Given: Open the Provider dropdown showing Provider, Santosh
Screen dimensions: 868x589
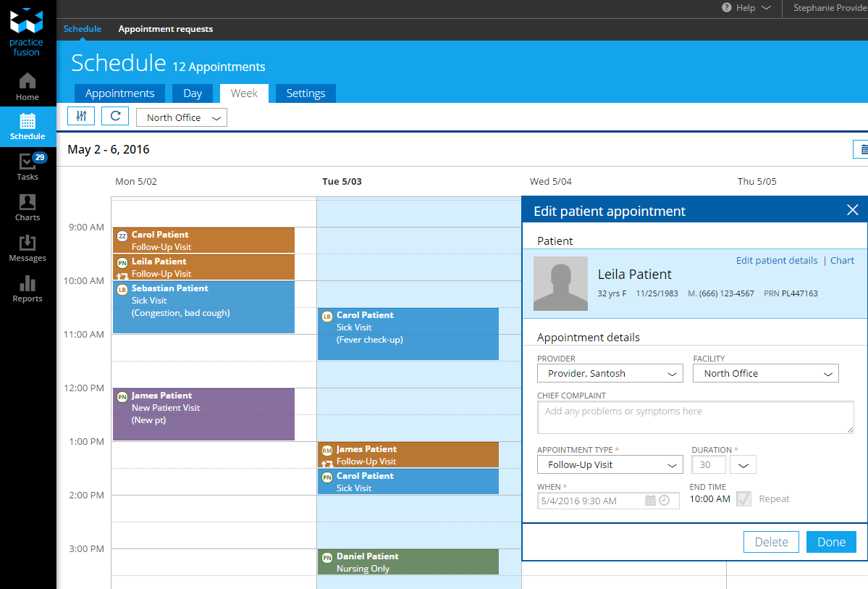Looking at the screenshot, I should pos(610,374).
